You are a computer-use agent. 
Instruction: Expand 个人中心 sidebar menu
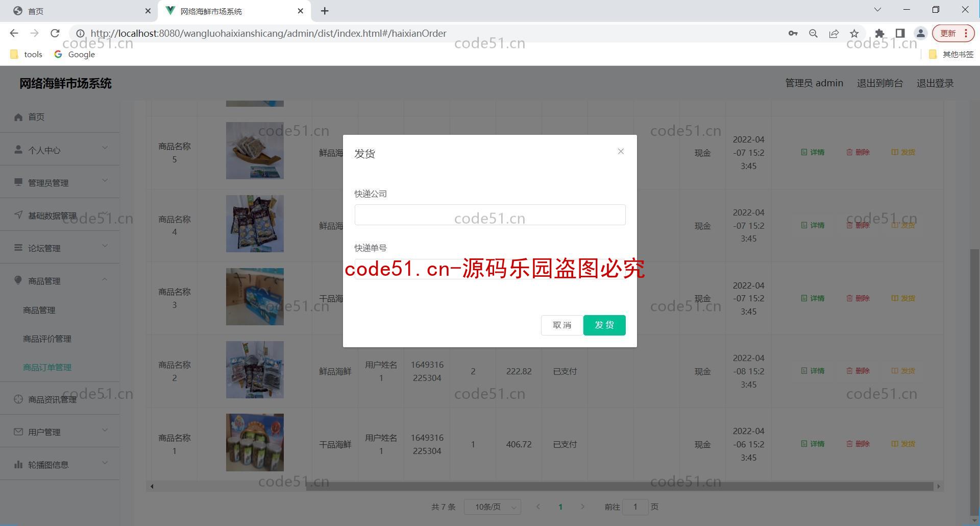tap(60, 150)
